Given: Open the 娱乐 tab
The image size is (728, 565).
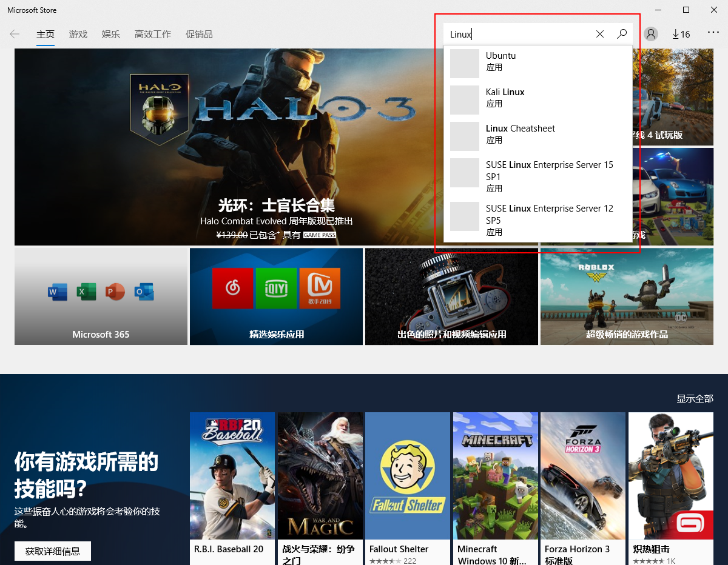Looking at the screenshot, I should pos(111,35).
